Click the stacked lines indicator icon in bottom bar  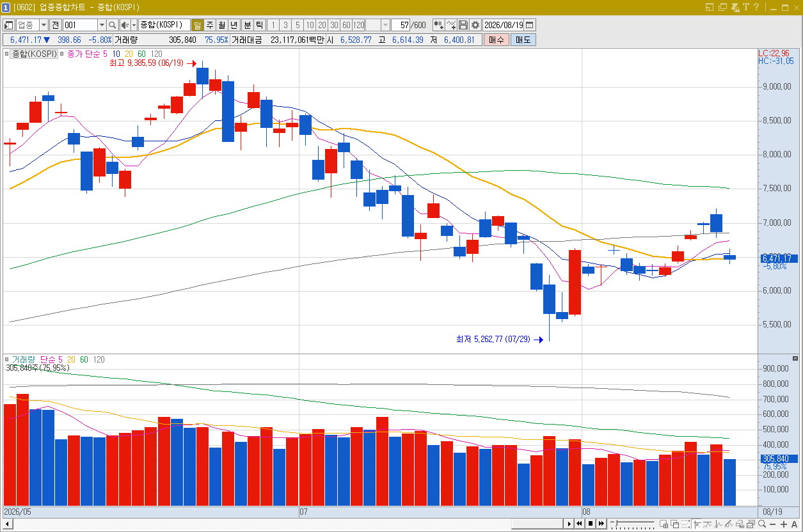[708, 524]
